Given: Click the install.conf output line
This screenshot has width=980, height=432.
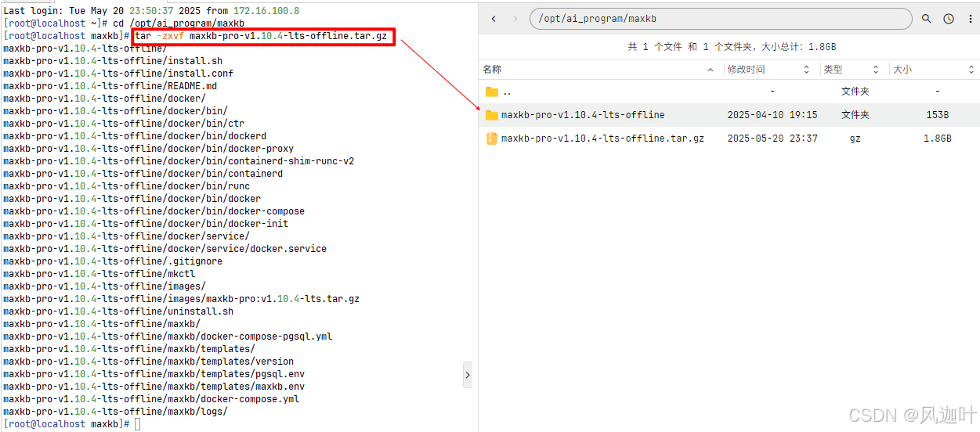Looking at the screenshot, I should (118, 74).
